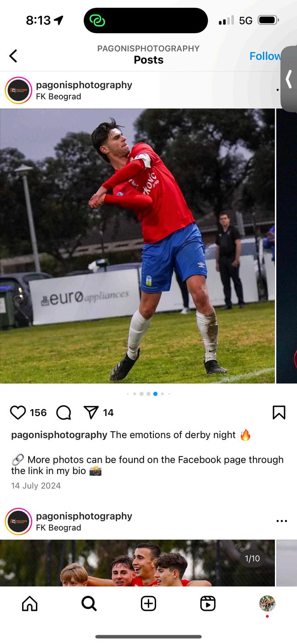Open your profile avatar in bottom bar
Viewport: 297px width, 644px height.
pos(267,603)
